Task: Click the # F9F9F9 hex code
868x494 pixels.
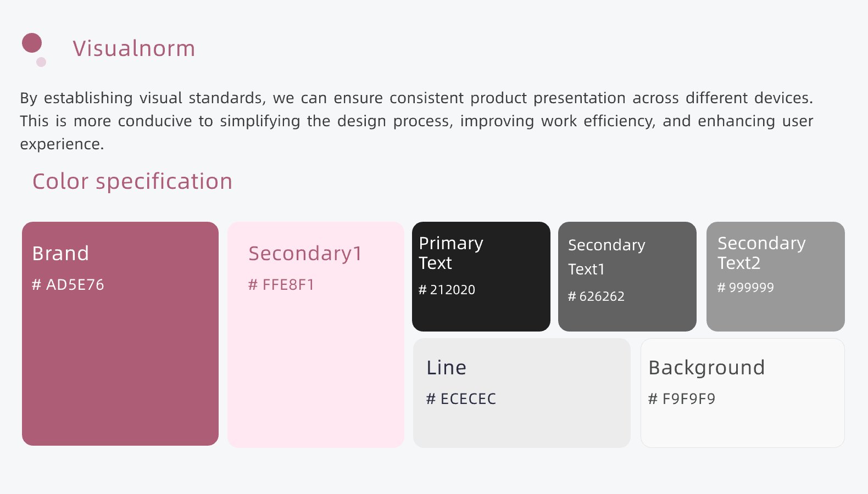Action: tap(682, 399)
